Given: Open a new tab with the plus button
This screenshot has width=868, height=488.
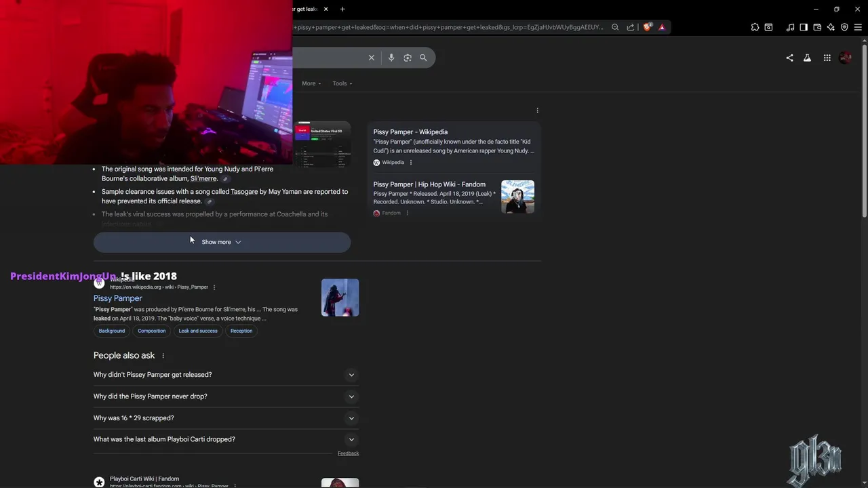Looking at the screenshot, I should [x=342, y=9].
